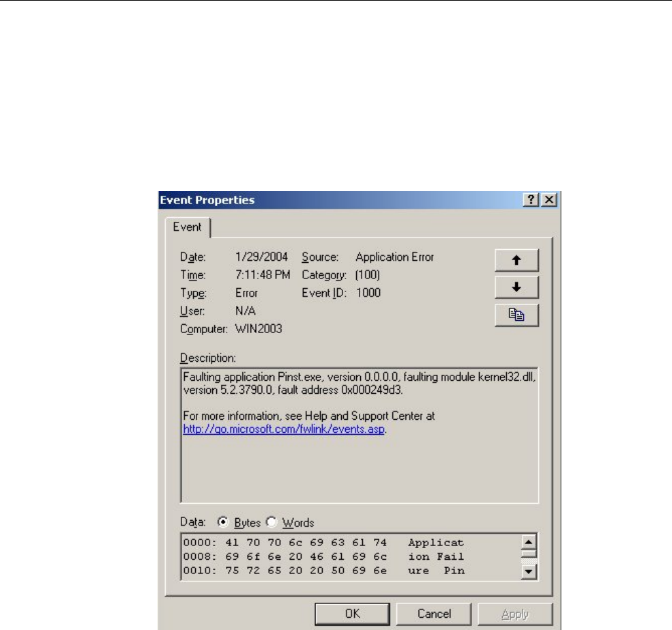Click the computer name WIN2003

tap(259, 329)
